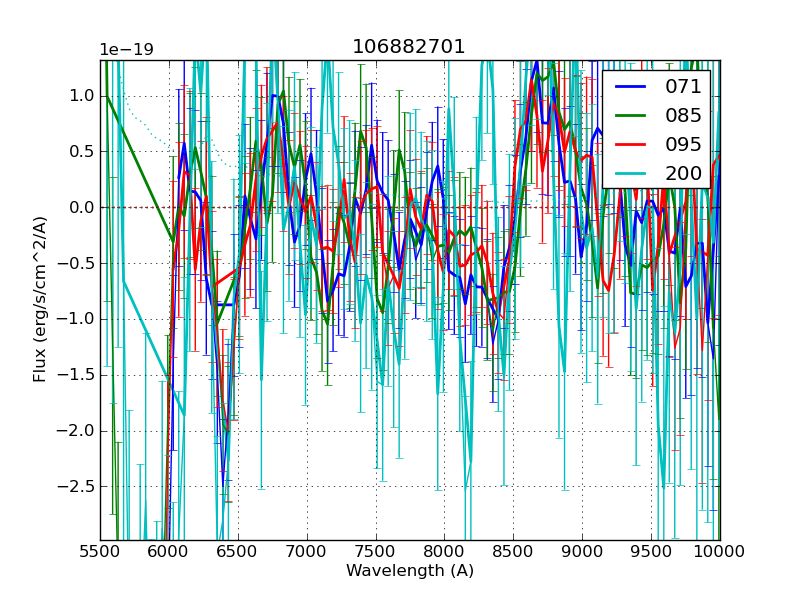This screenshot has height=600, width=800.
Task: Click the plot title 106882701
Action: [x=409, y=47]
